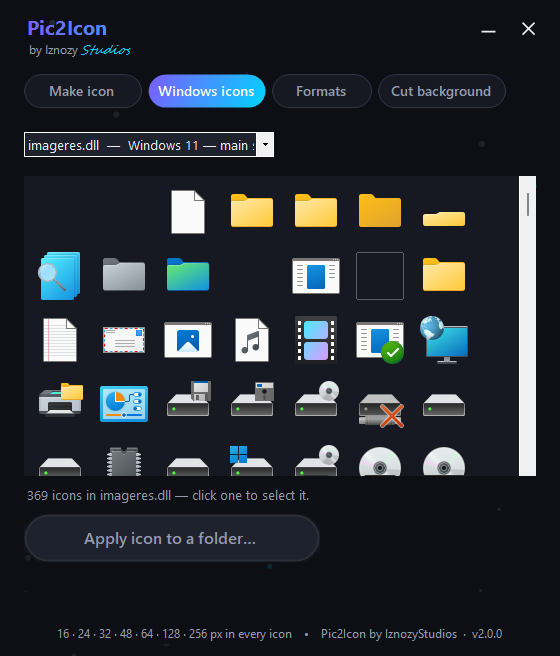Select the music note file icon
Screen dimensions: 560x656
pyautogui.click(x=252, y=340)
